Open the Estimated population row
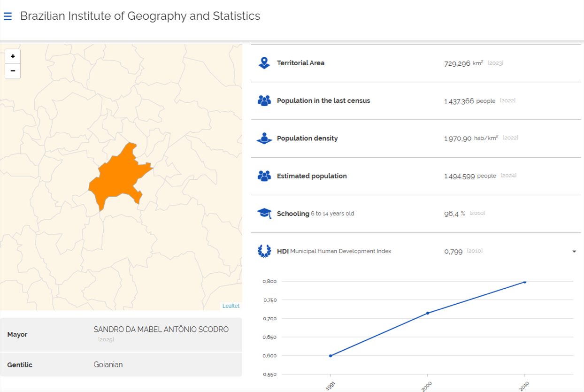This screenshot has height=392, width=584. pos(416,176)
